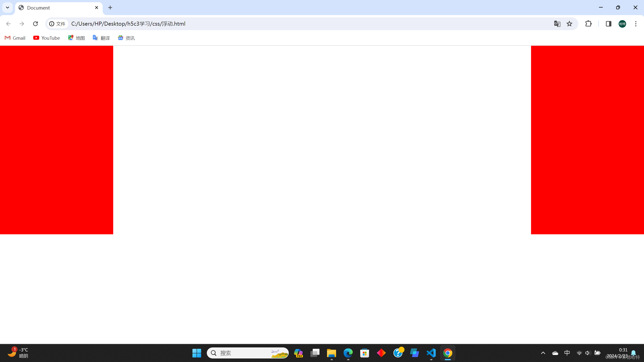Image resolution: width=644 pixels, height=362 pixels.
Task: Open the 翻译 bookmark
Action: coord(101,38)
